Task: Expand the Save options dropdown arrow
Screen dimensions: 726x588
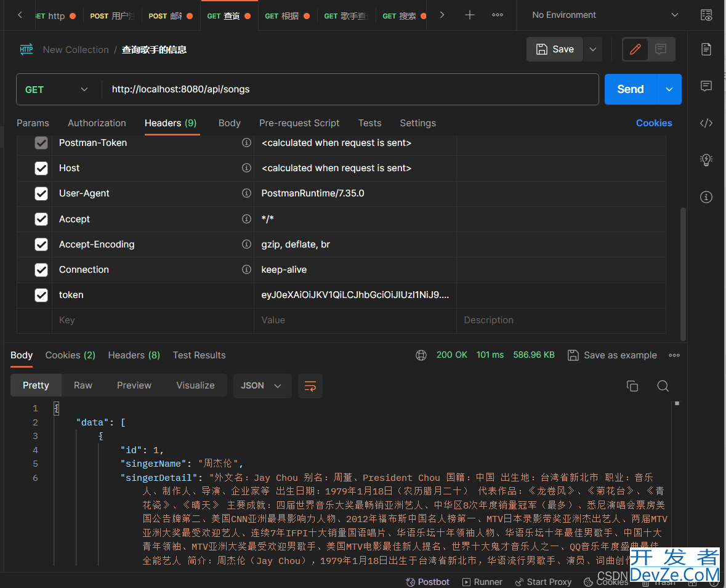Action: tap(592, 49)
